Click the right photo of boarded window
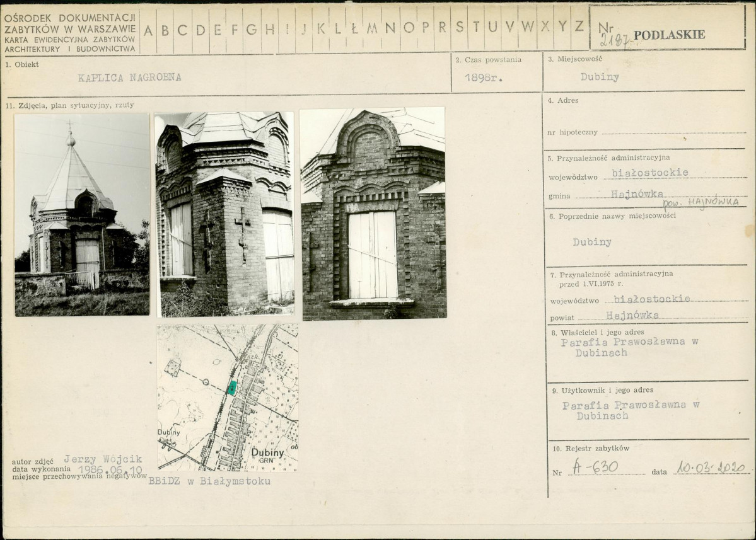 373,214
